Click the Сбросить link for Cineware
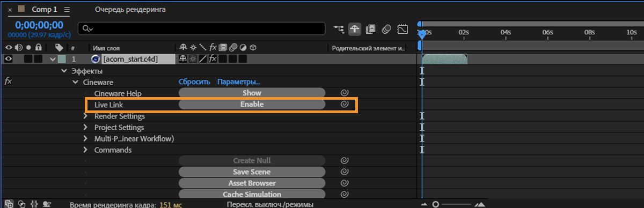 194,82
